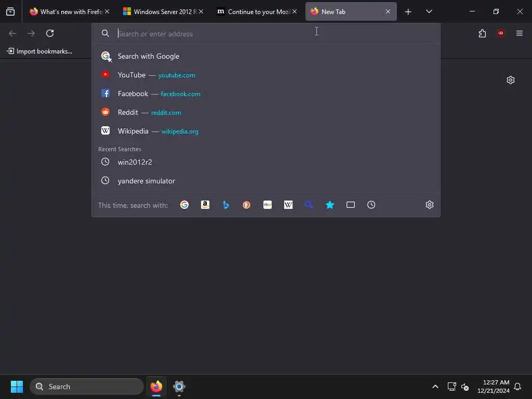The width and height of the screenshot is (532, 399).
Task: Go forward with the forward arrow
Action: point(31,33)
